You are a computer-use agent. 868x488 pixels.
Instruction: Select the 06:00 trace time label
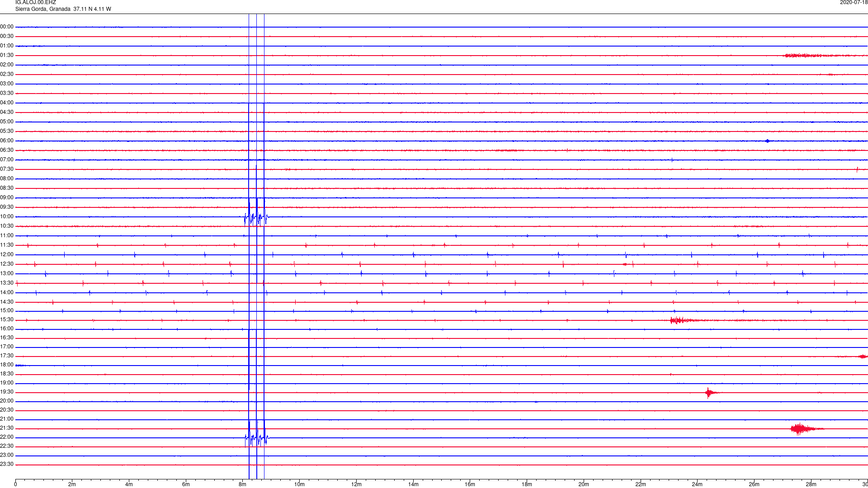point(7,141)
